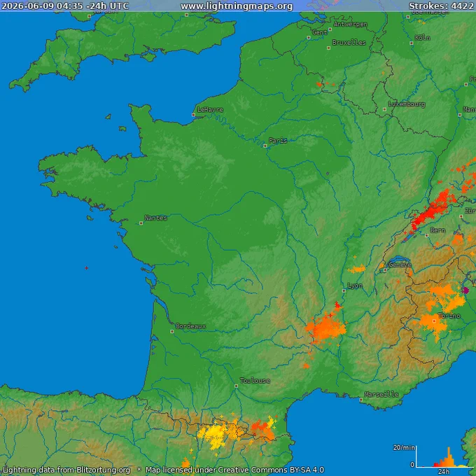This screenshot has height=476, width=476.
Task: Click the dense red lightning cluster near Bern
Action: pos(431,211)
